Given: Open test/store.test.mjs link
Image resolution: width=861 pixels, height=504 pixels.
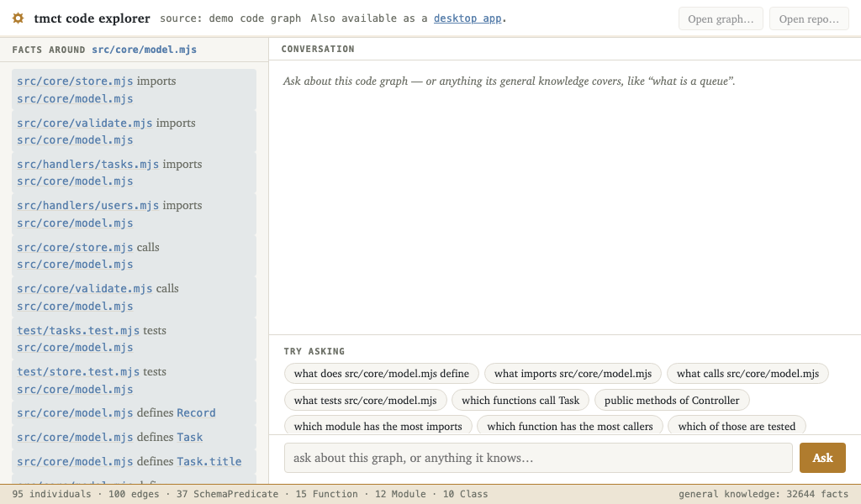Looking at the screenshot, I should [78, 371].
